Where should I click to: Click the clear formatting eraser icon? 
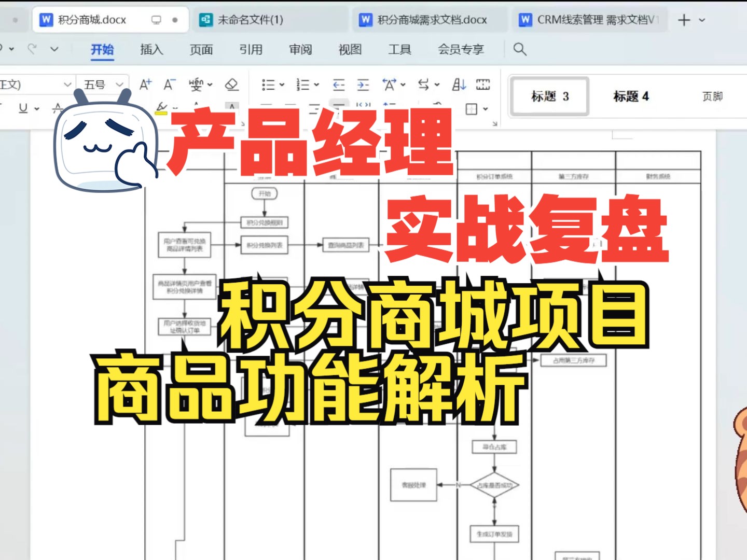pos(231,84)
